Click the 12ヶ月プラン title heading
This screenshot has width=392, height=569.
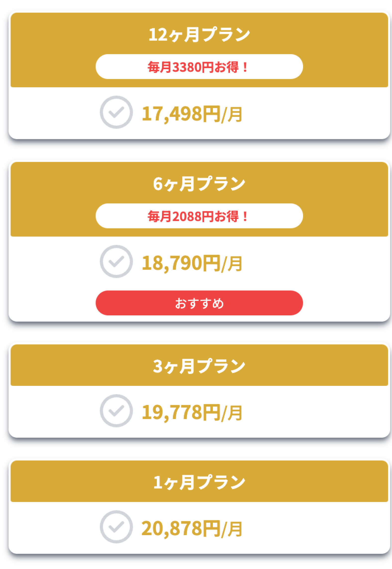coord(199,35)
